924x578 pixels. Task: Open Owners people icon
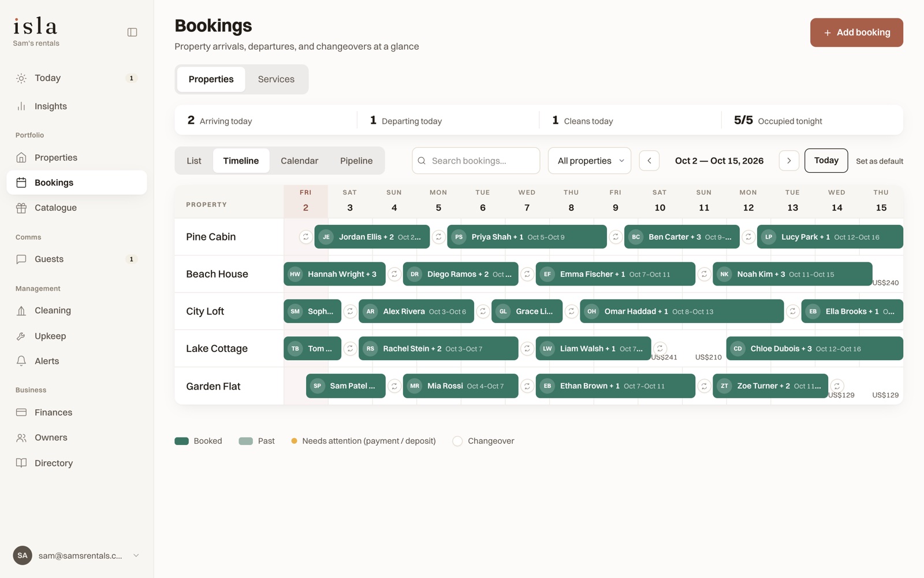(x=21, y=438)
